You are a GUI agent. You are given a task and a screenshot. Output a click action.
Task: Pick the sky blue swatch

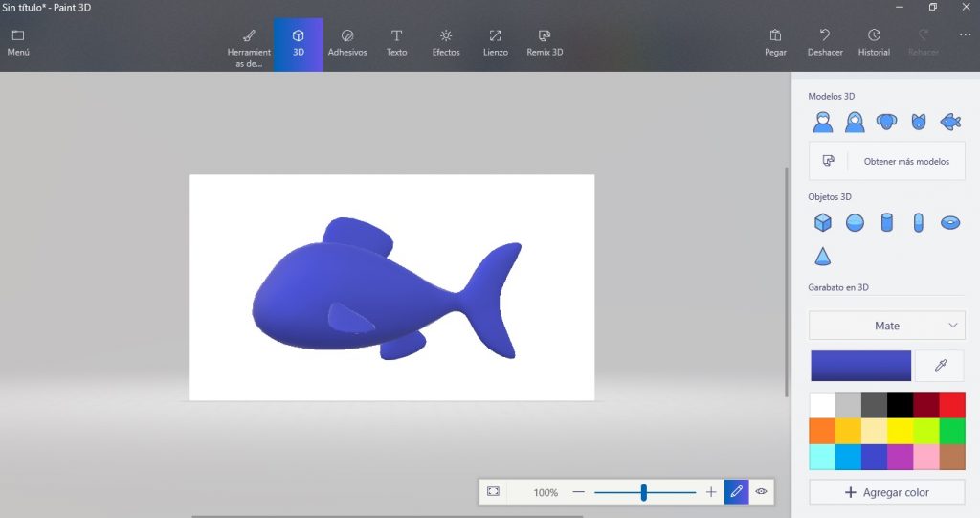pos(848,457)
